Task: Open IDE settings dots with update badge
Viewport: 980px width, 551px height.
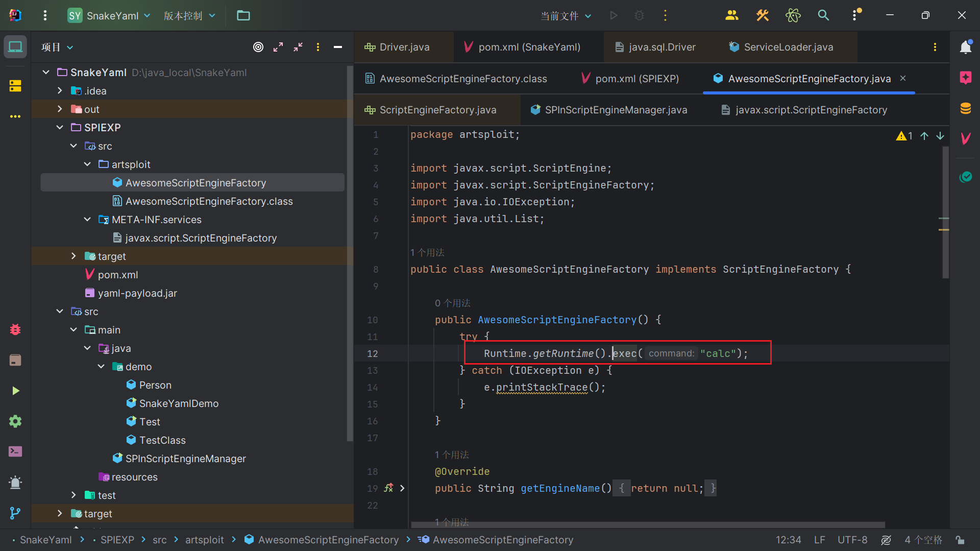Action: pyautogui.click(x=855, y=15)
